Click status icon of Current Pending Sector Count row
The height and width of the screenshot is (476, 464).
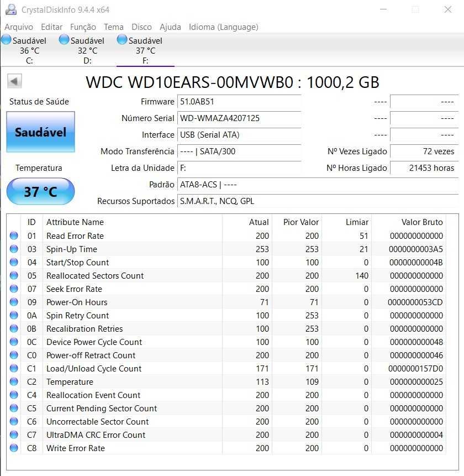14,408
